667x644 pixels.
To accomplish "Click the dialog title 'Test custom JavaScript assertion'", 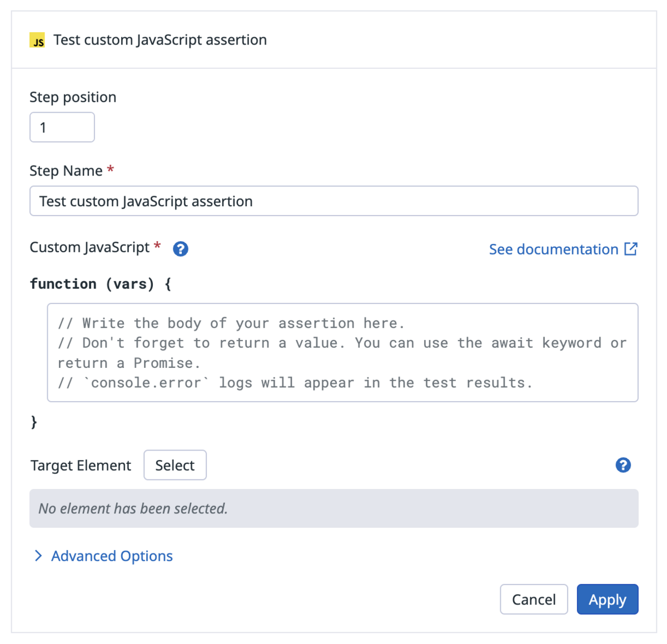I will click(x=160, y=40).
